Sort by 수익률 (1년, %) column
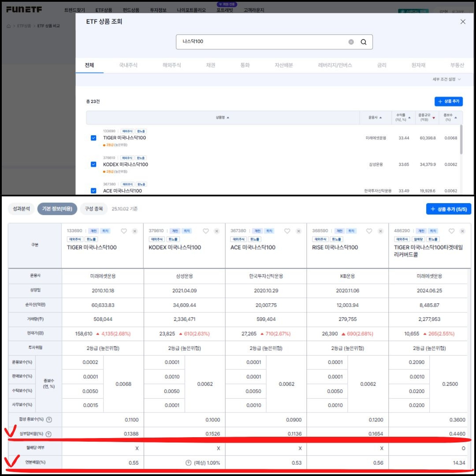The width and height of the screenshot is (476, 476). [403, 118]
